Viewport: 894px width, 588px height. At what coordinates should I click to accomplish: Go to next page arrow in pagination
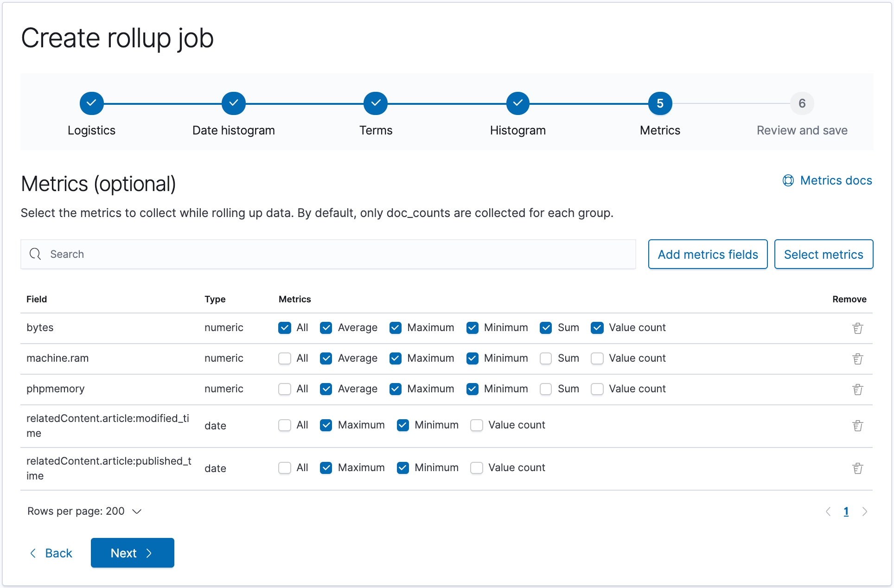tap(864, 511)
